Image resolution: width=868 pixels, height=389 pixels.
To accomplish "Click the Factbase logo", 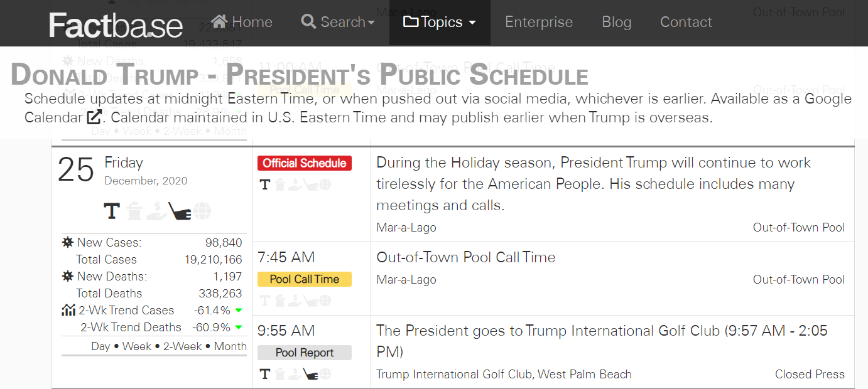I will pos(116,25).
